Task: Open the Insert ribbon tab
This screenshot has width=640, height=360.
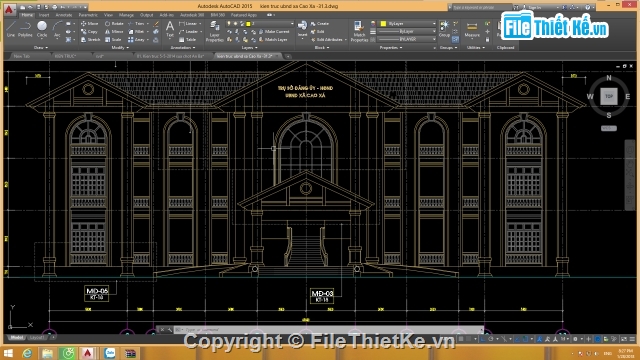Action: [44, 15]
